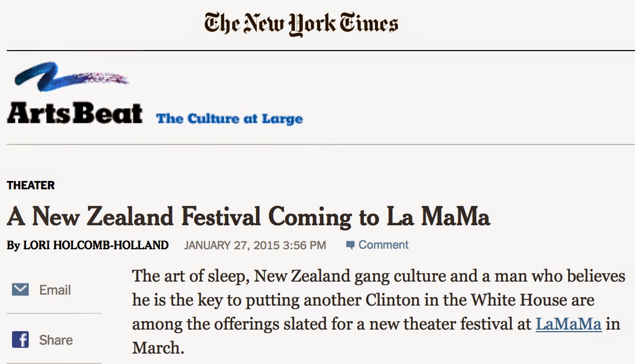Click the comment speech bubble icon

coord(350,245)
